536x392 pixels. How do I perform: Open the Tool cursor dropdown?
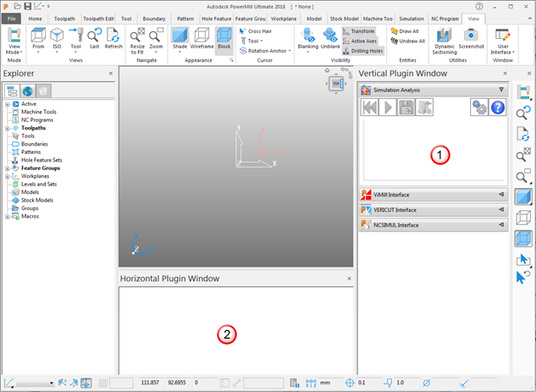pos(251,41)
